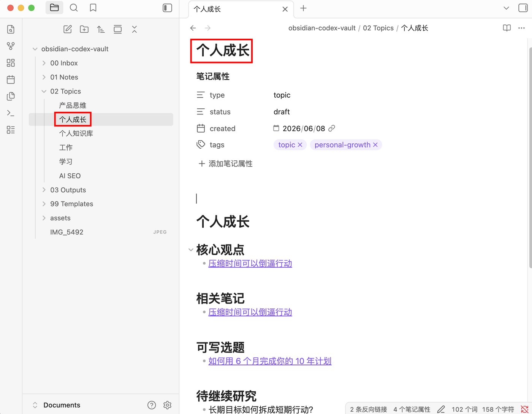Create a new folder
The height and width of the screenshot is (414, 532).
pyautogui.click(x=84, y=29)
